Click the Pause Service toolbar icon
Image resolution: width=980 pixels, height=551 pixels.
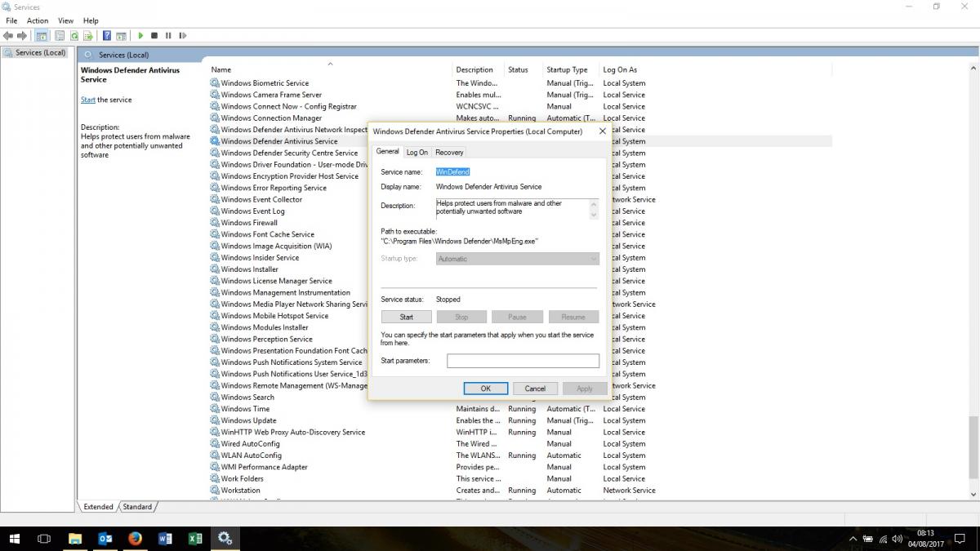point(168,36)
